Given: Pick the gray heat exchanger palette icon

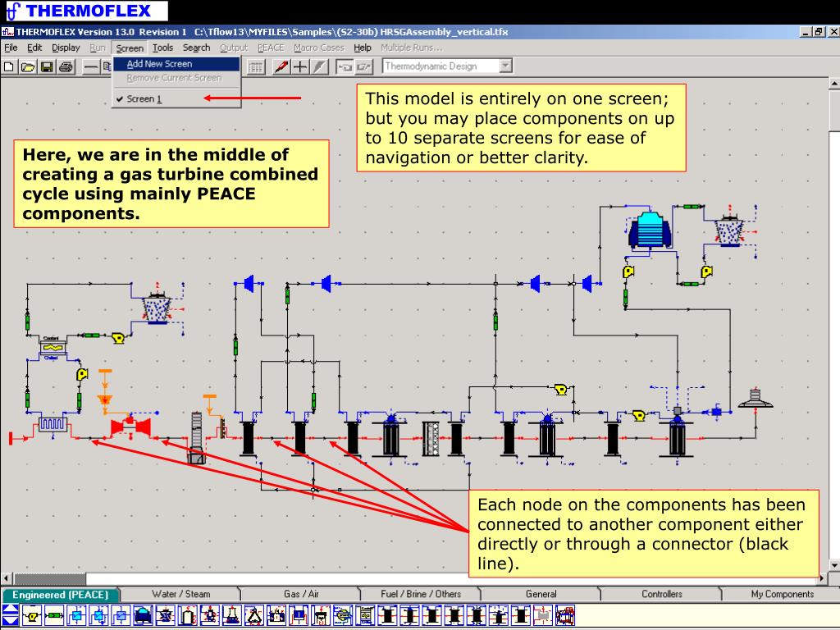Looking at the screenshot, I should coord(543,615).
